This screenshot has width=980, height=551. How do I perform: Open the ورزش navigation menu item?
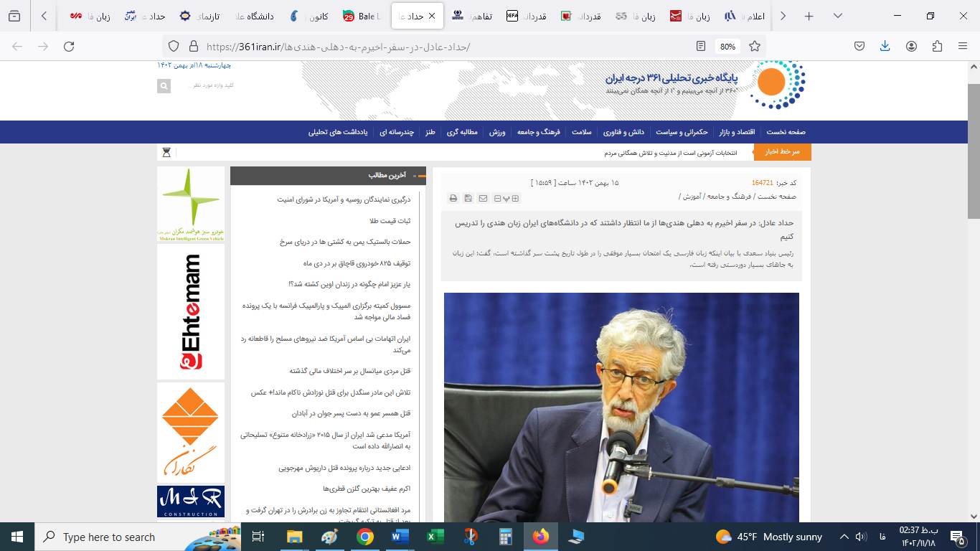[x=498, y=132]
